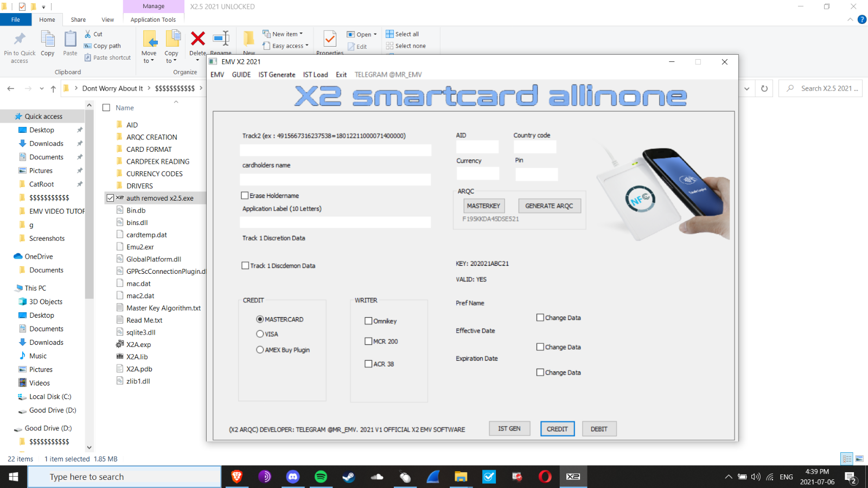868x488 pixels.
Task: Check the ACR 38 writer checkbox
Action: pos(368,364)
